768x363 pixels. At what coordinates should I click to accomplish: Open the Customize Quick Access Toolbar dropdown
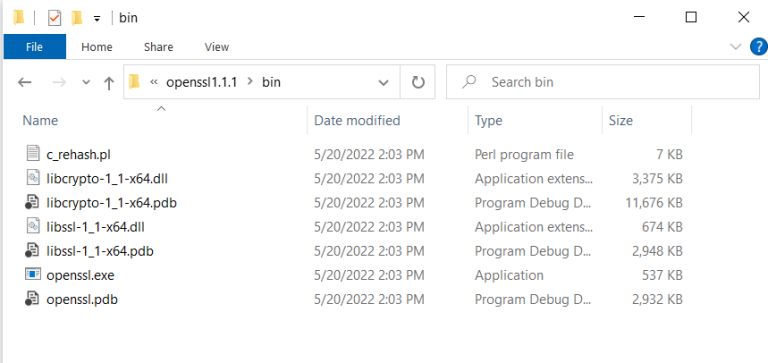[x=97, y=19]
